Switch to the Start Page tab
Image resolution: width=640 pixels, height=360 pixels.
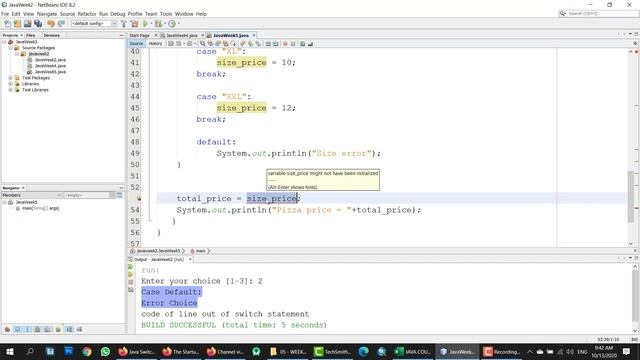click(x=140, y=36)
